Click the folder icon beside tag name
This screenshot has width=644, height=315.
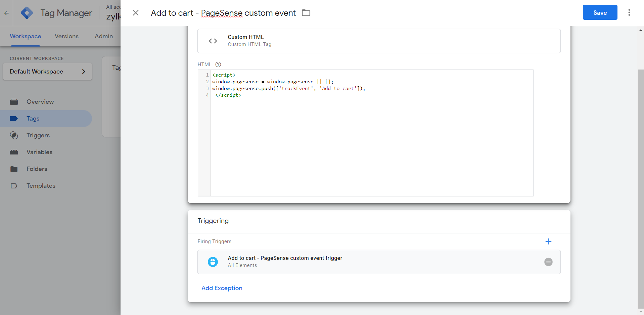point(306,13)
